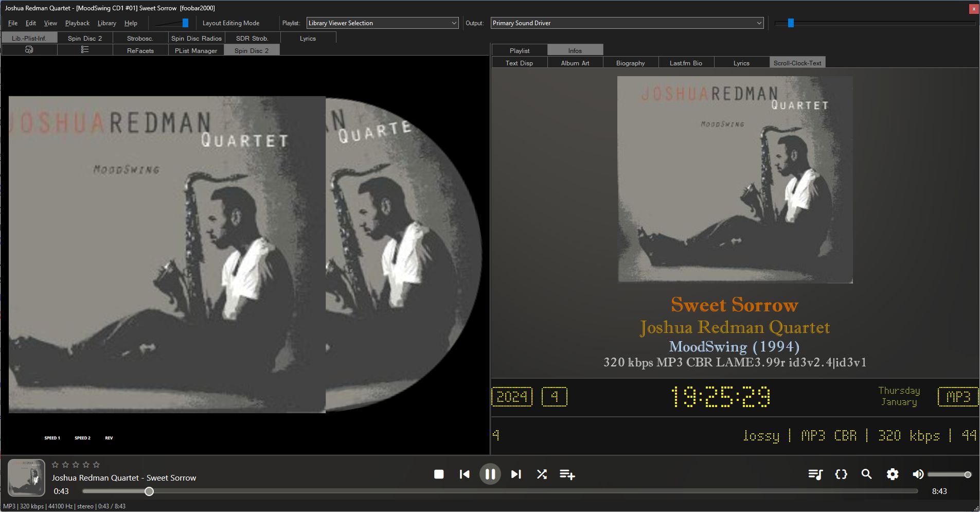
Task: Click the small slider beside the Help menu
Action: click(172, 23)
